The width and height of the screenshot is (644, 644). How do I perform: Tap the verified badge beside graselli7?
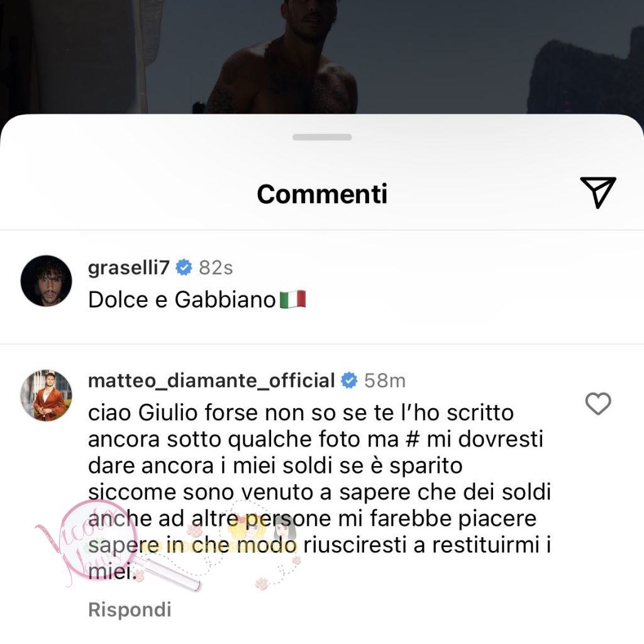pyautogui.click(x=184, y=267)
